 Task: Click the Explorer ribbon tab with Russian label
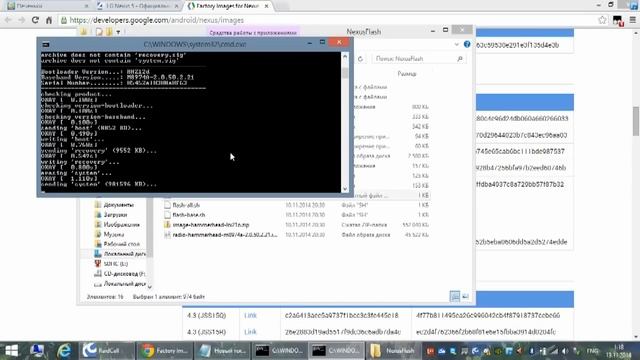pyautogui.click(x=253, y=32)
